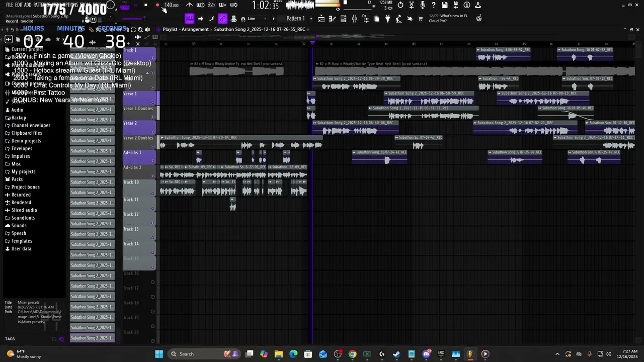Image resolution: width=644 pixels, height=362 pixels.
Task: Click the scissors audio editor icon
Action: tap(412, 5)
